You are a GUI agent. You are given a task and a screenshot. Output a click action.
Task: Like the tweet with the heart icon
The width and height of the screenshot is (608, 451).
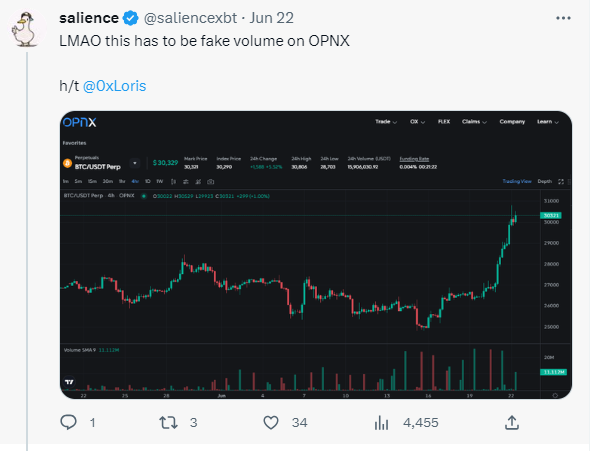pos(269,423)
